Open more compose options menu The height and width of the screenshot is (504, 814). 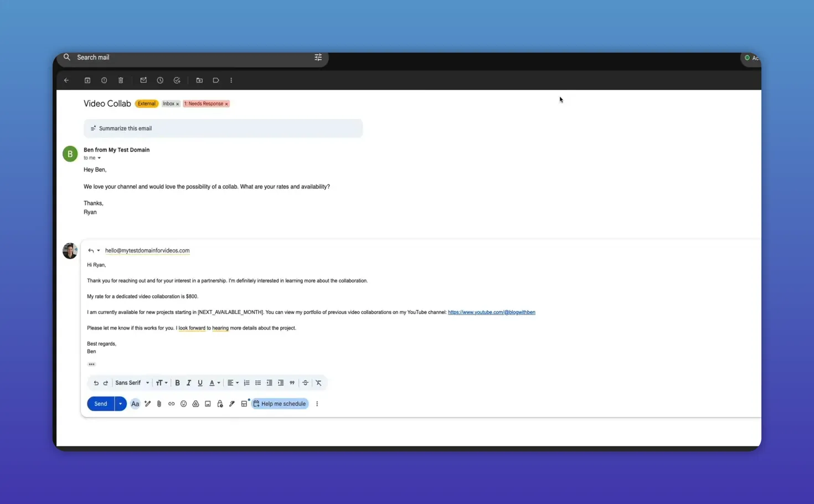(x=317, y=404)
